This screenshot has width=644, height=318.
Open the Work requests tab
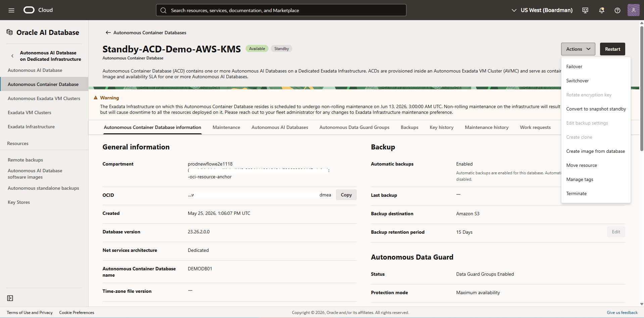(535, 127)
